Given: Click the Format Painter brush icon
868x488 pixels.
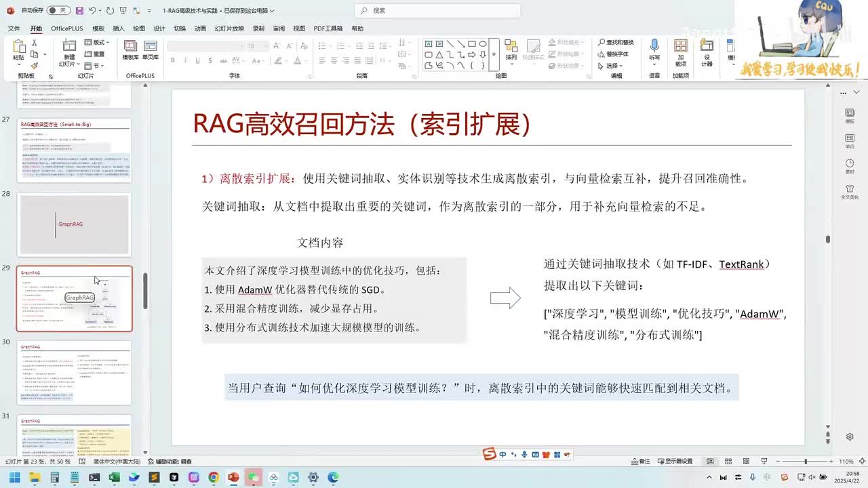Looking at the screenshot, I should click(x=35, y=66).
